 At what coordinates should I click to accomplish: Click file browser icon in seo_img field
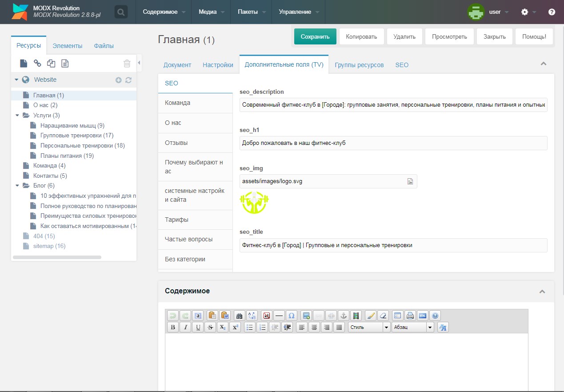click(410, 181)
